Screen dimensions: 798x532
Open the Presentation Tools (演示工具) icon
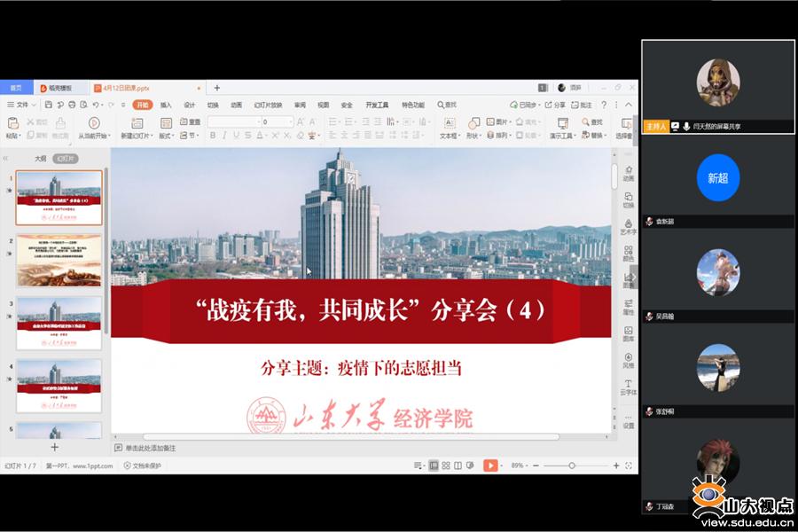pos(562,123)
